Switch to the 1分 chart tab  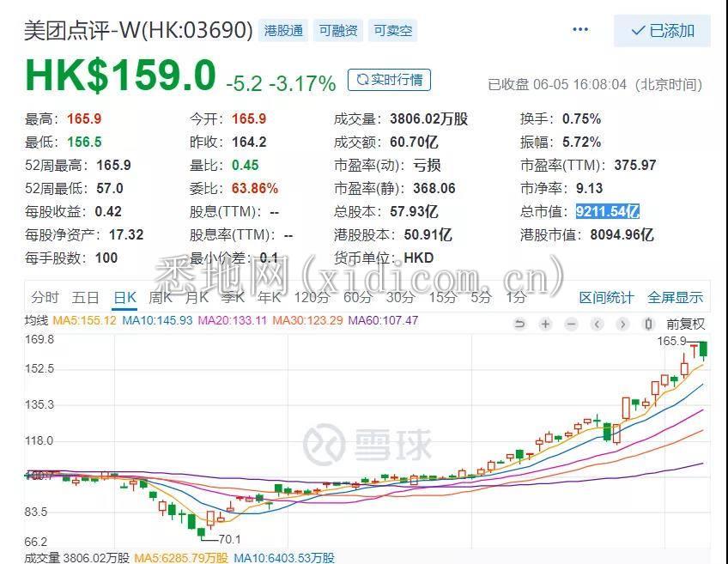point(516,297)
